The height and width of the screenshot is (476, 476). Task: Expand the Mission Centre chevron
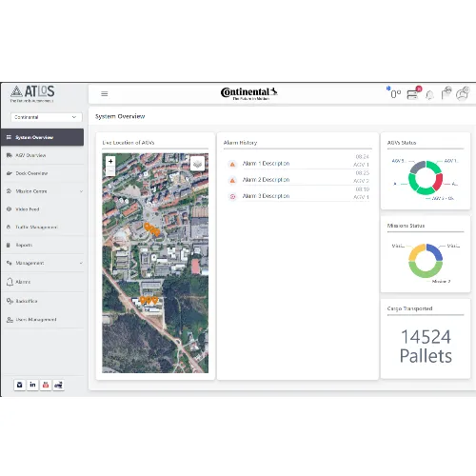pyautogui.click(x=81, y=191)
